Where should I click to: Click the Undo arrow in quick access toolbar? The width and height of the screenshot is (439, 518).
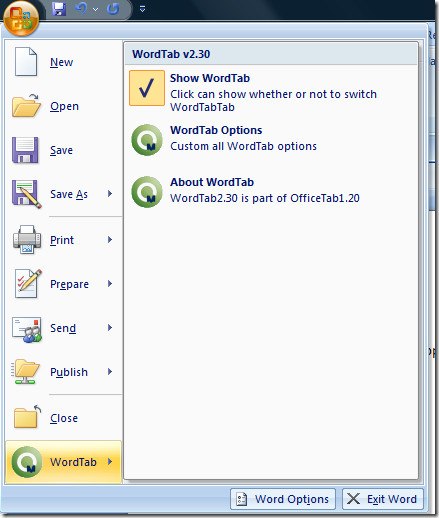point(81,9)
